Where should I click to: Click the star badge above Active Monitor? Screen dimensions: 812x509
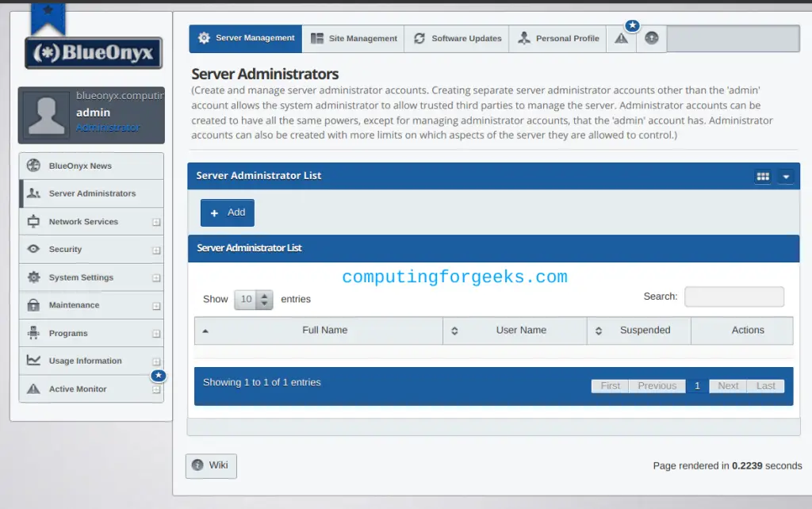pyautogui.click(x=159, y=375)
